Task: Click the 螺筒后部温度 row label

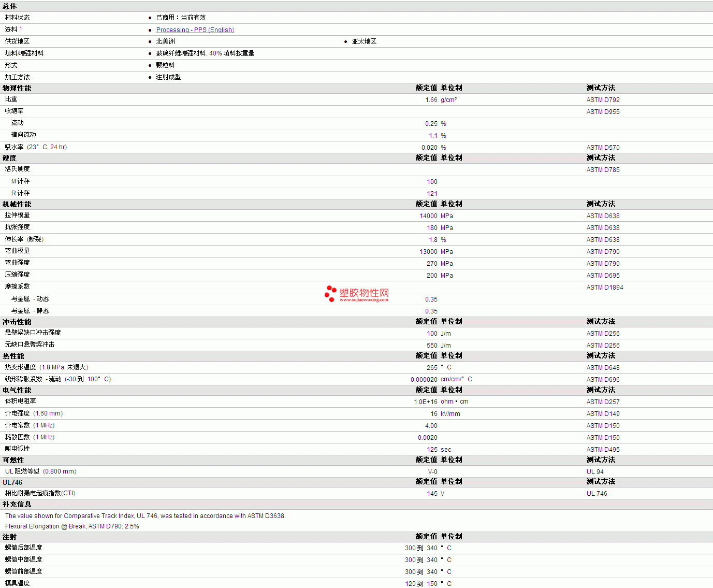Action: click(23, 548)
